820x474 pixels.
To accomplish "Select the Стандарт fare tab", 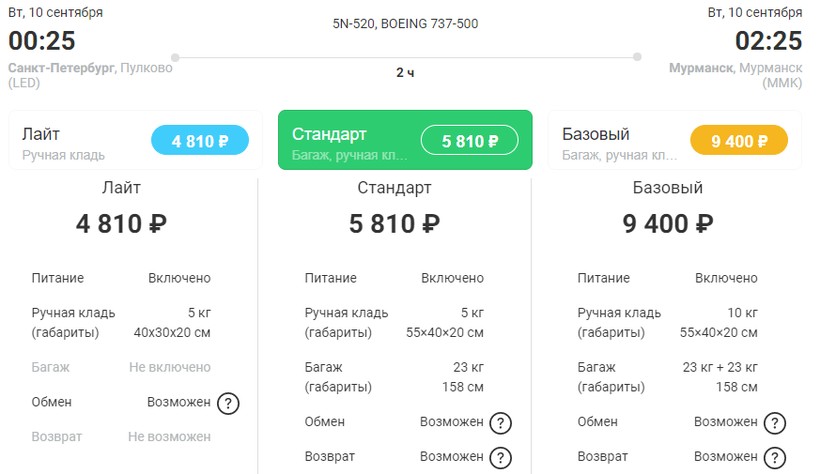I will pyautogui.click(x=405, y=141).
